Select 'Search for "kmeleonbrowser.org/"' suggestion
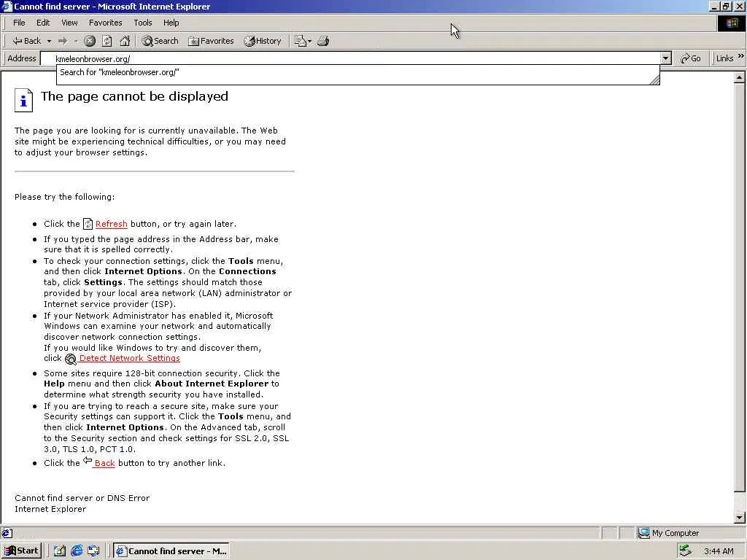The image size is (747, 560). [x=357, y=72]
